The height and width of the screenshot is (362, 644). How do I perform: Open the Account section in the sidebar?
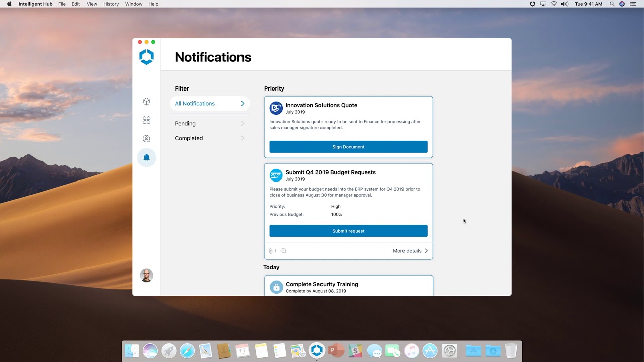(146, 138)
